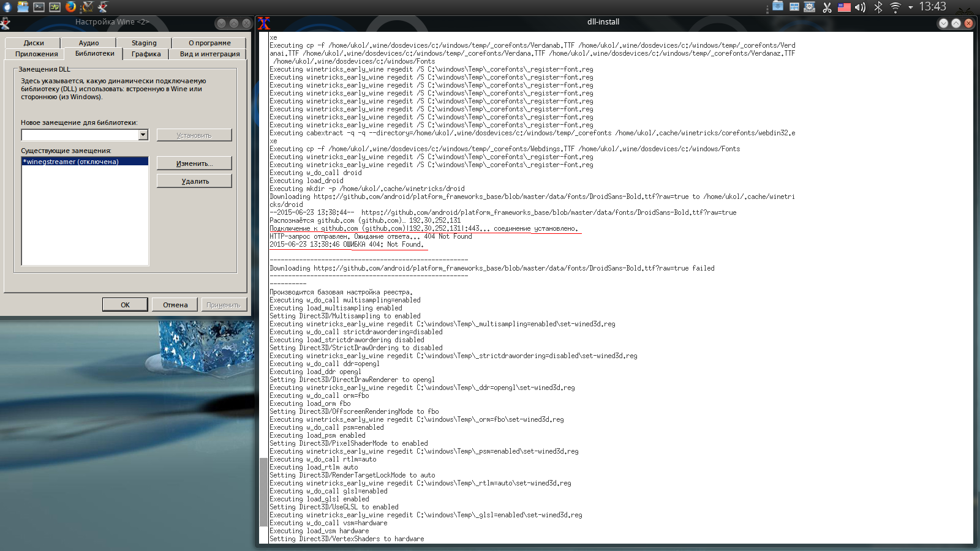Maximize the Wine configuration window
This screenshot has height=551, width=980.
pyautogui.click(x=234, y=23)
